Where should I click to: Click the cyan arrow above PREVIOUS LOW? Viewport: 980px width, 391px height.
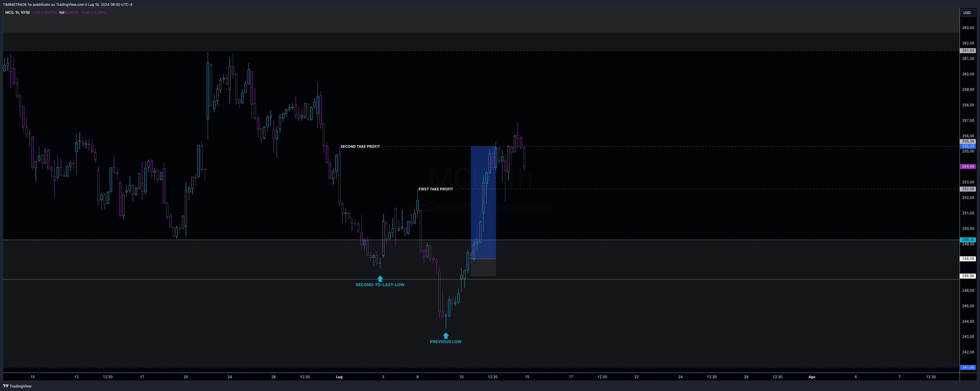pos(445,336)
